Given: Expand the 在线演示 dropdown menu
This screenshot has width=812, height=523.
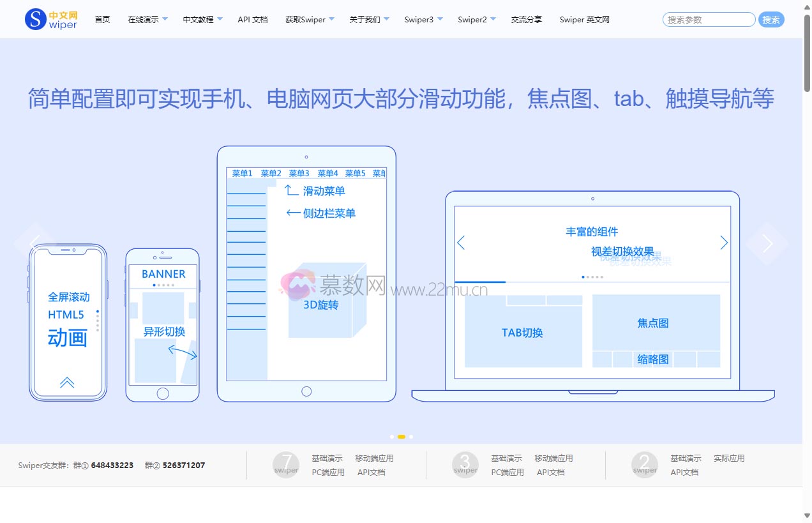Looking at the screenshot, I should pyautogui.click(x=147, y=20).
